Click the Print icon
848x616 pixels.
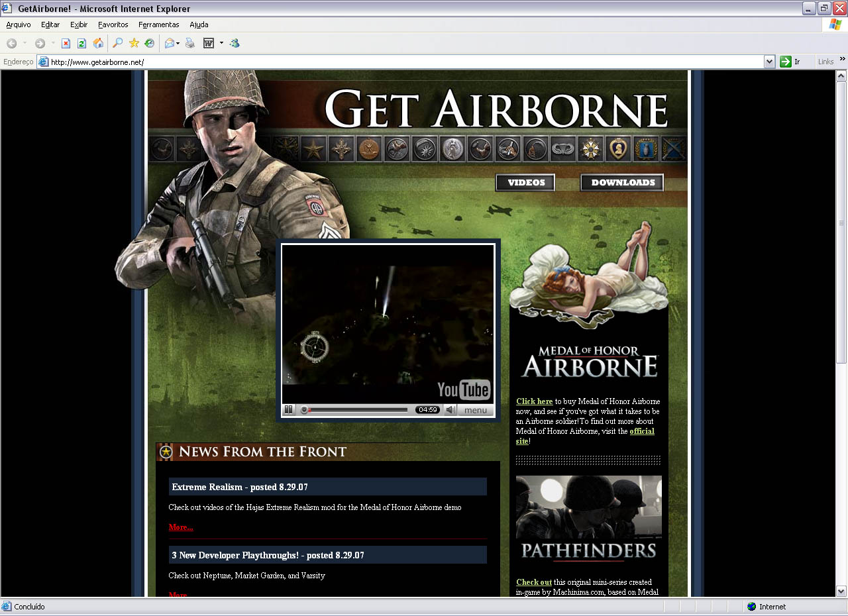point(190,43)
